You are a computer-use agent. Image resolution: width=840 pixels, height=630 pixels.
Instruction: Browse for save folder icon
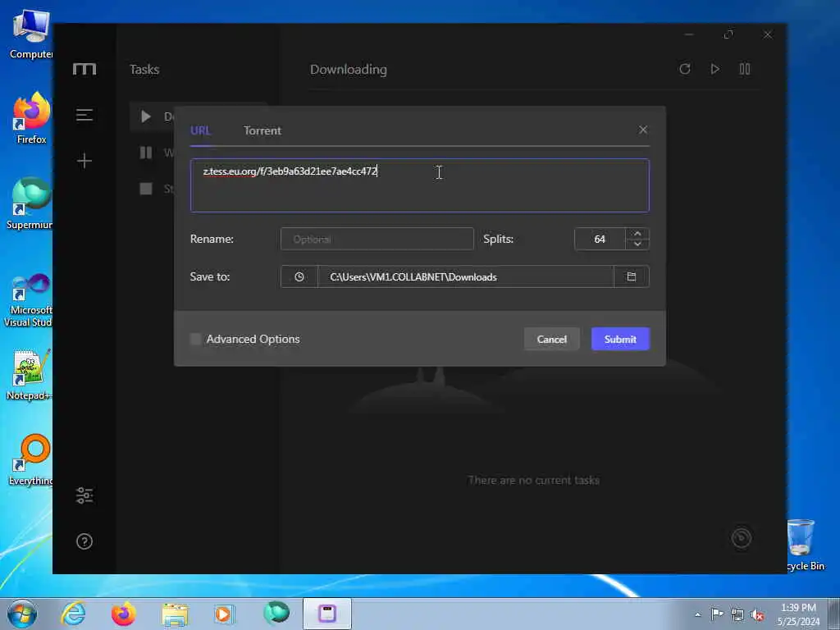pyautogui.click(x=632, y=277)
